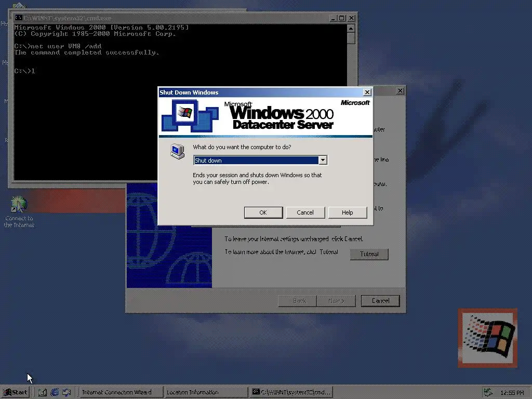The image size is (532, 399).
Task: Open the Start menu
Action: coord(15,392)
